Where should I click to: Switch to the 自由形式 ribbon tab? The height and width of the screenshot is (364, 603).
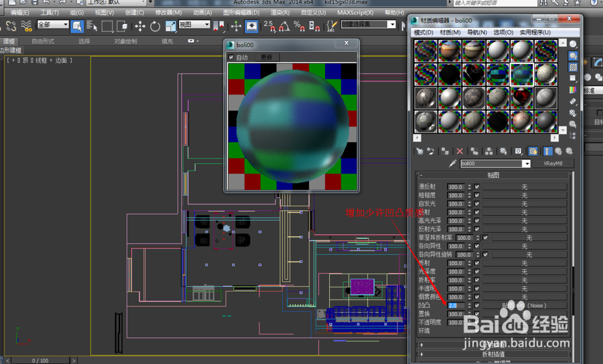pos(43,41)
